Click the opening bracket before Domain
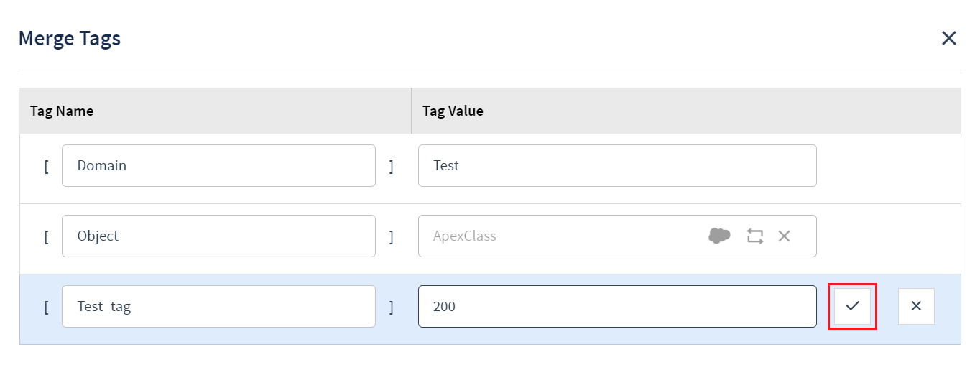This screenshot has height=388, width=980. pyautogui.click(x=46, y=166)
